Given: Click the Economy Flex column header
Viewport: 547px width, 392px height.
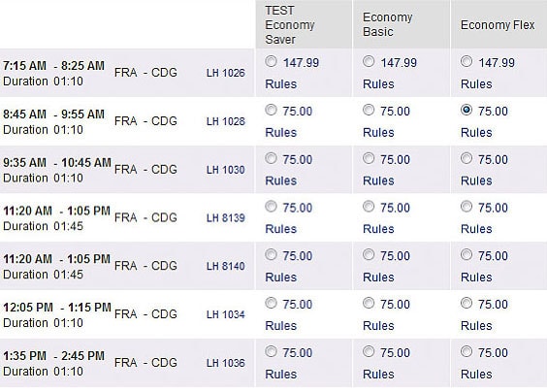Looking at the screenshot, I should [x=498, y=25].
